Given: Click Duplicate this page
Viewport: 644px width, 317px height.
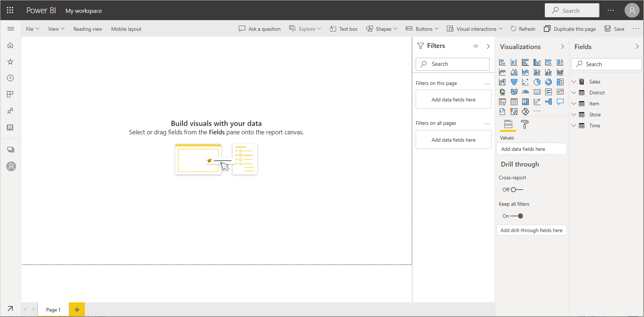Looking at the screenshot, I should [570, 29].
